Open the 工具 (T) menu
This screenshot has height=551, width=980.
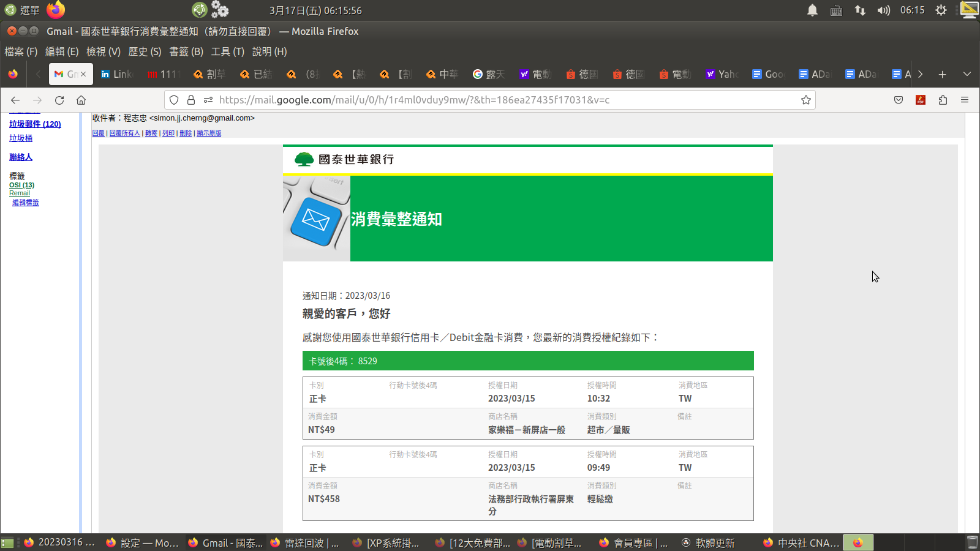pyautogui.click(x=228, y=51)
